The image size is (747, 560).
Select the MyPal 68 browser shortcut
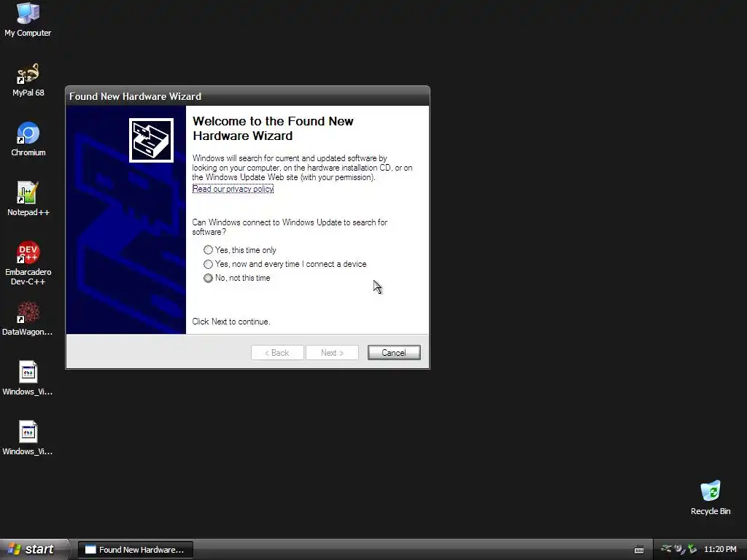pos(28,79)
